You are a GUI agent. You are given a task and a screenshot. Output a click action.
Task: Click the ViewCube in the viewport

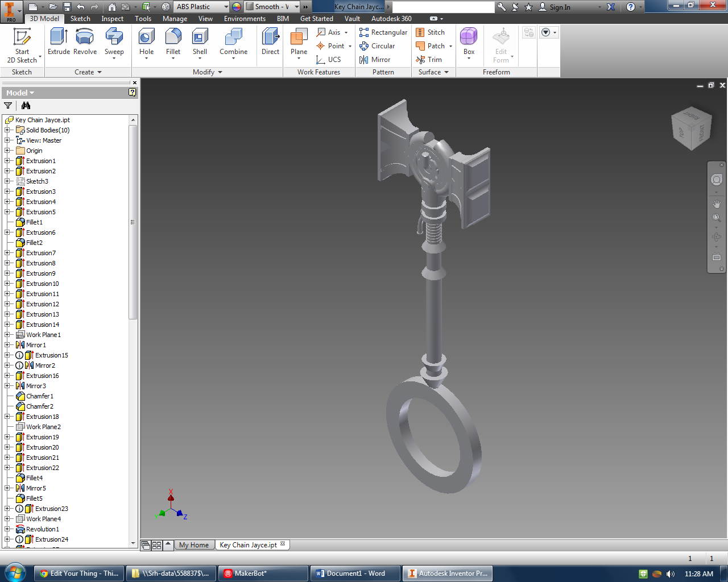(x=692, y=128)
